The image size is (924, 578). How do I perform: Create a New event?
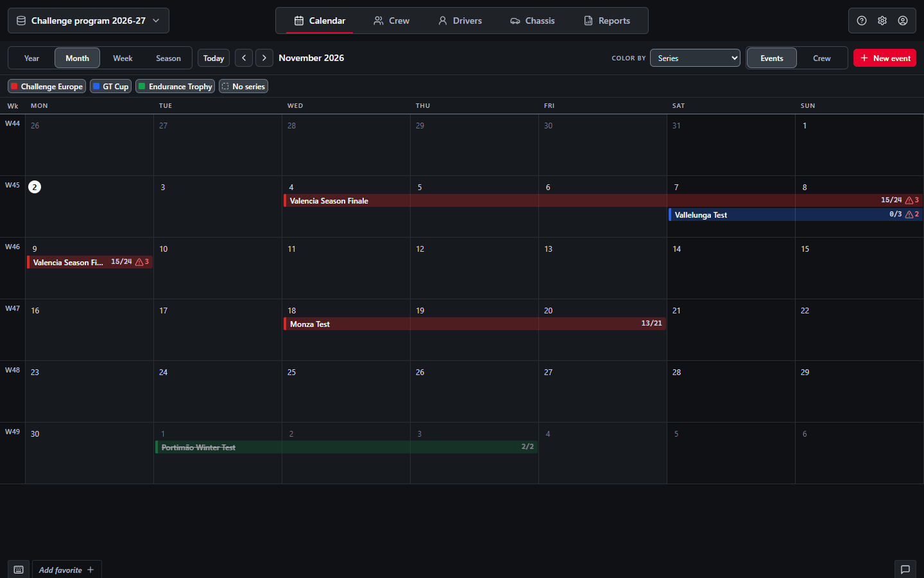885,58
